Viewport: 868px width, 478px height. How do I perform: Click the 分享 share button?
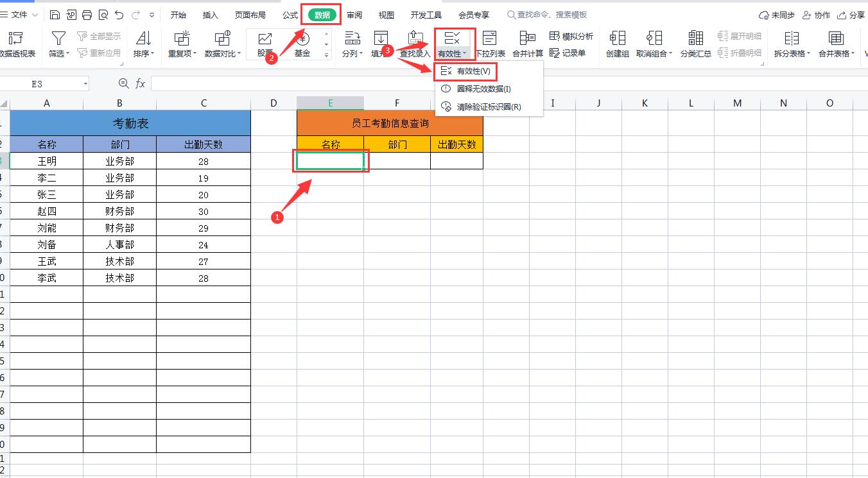coord(851,15)
